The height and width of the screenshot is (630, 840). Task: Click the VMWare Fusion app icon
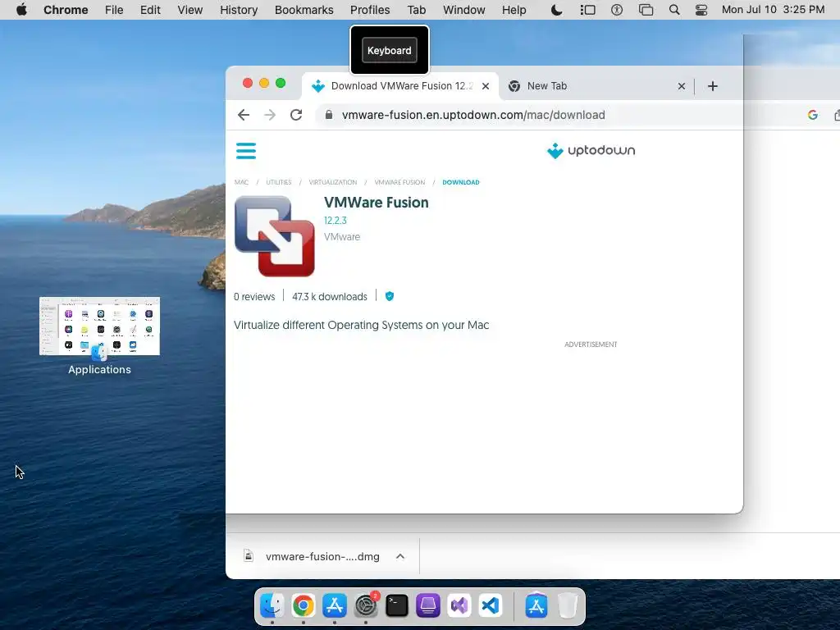274,236
